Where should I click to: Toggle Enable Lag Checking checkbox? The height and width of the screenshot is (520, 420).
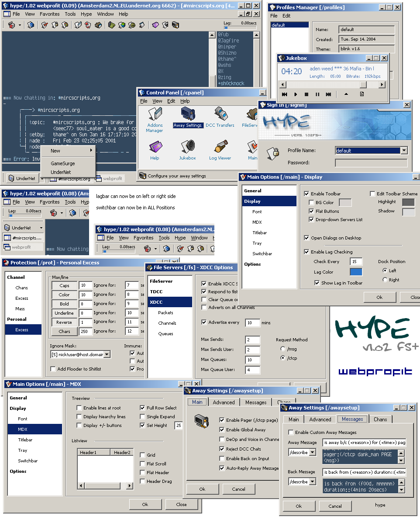[306, 252]
